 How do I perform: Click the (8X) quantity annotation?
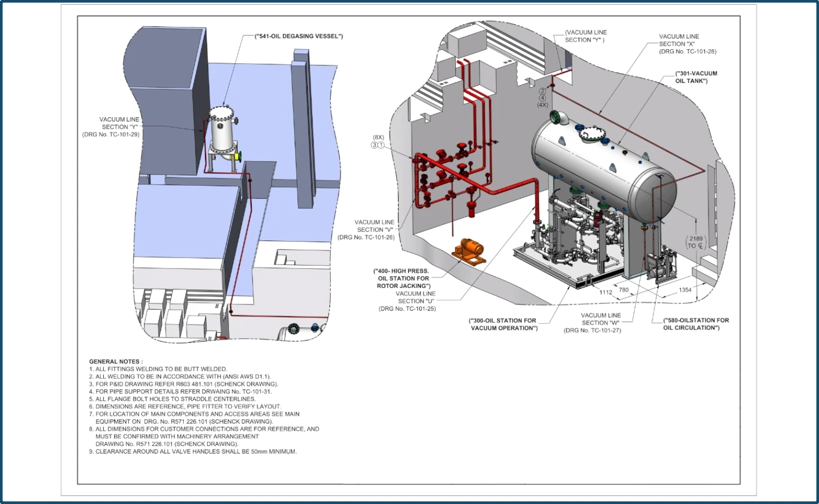378,137
